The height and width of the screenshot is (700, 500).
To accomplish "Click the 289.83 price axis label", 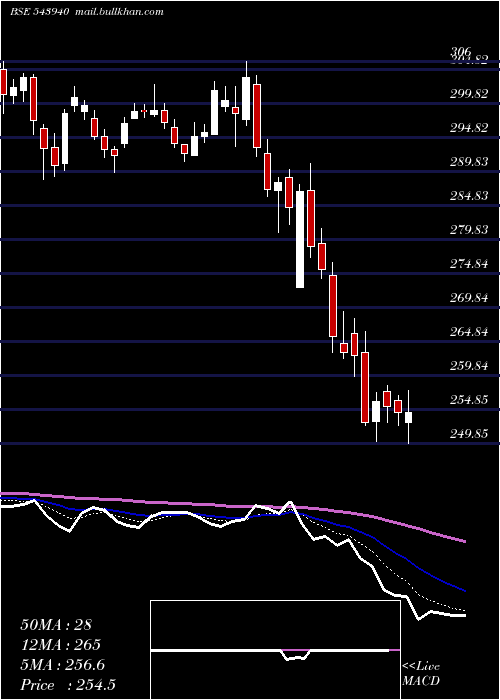I will click(x=469, y=162).
